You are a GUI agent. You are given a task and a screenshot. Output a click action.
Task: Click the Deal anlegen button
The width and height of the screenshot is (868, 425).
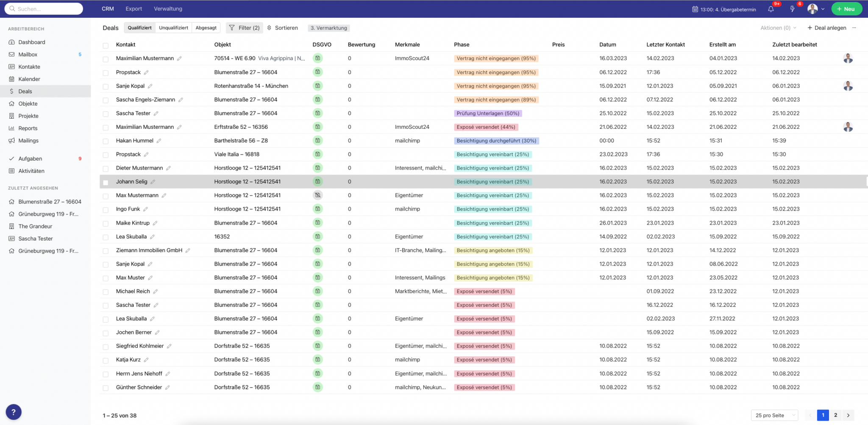point(826,28)
